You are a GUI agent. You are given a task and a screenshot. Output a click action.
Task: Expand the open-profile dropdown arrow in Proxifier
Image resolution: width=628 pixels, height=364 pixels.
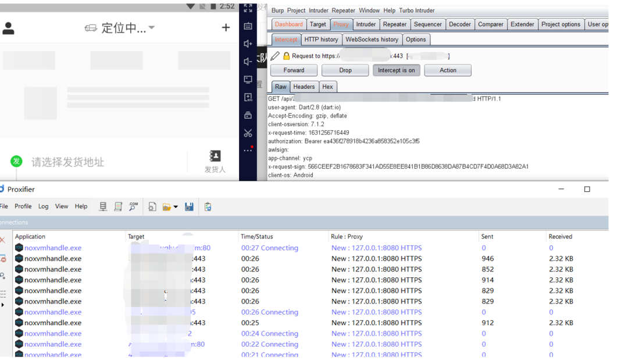pos(176,207)
